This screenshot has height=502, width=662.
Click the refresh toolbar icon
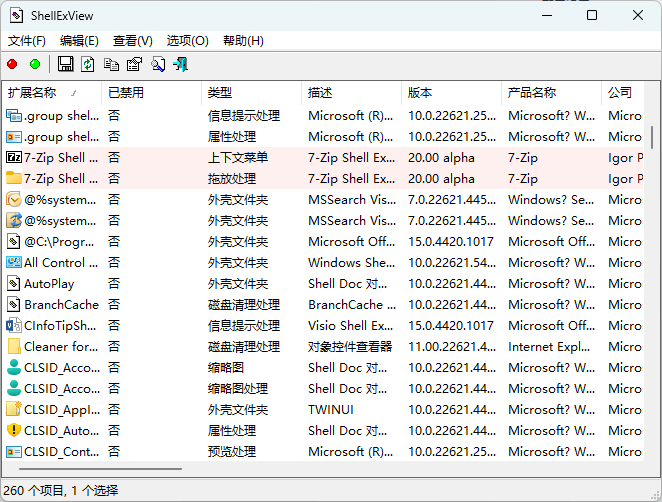coord(88,65)
